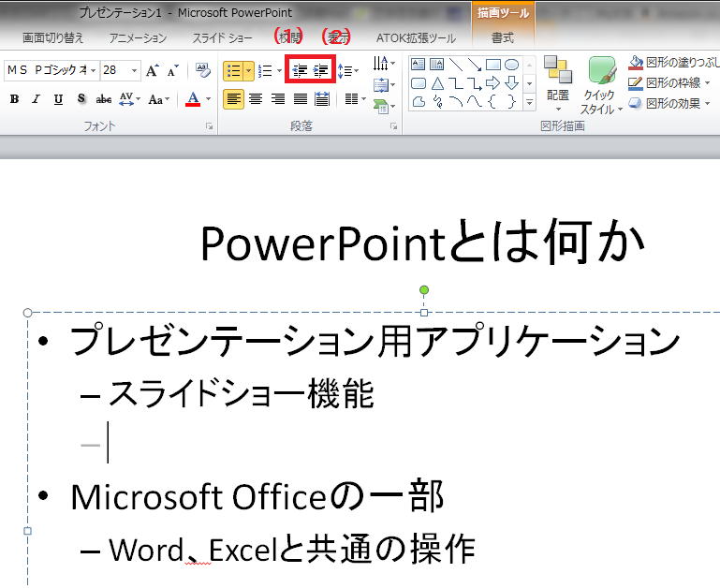Apply the red font color
This screenshot has width=720, height=588.
point(193,98)
